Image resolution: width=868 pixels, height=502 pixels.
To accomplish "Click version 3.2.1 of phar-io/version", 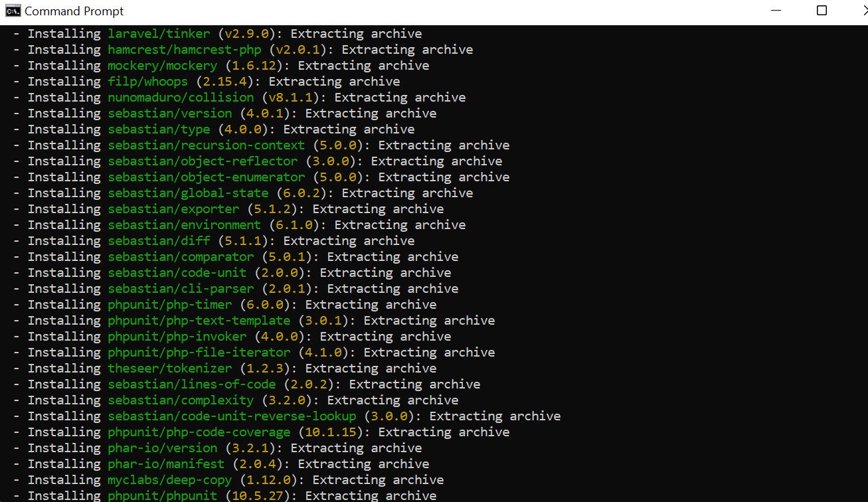I will point(250,448).
